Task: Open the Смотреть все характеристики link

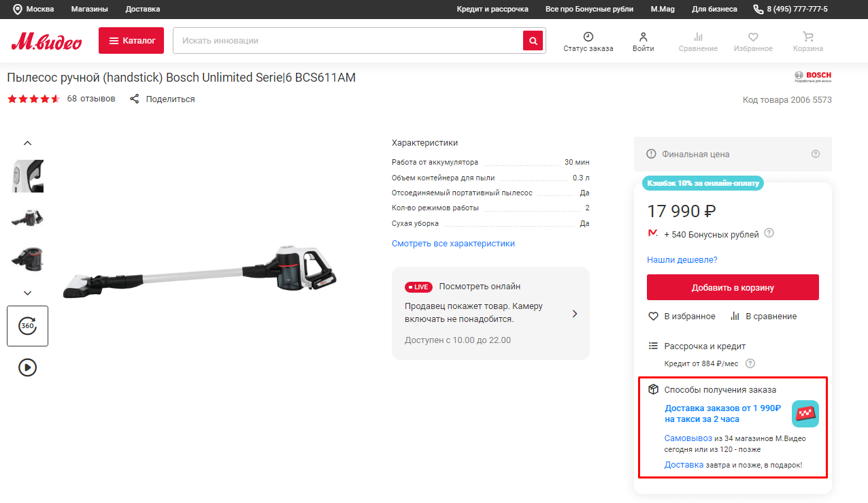Action: (x=453, y=244)
